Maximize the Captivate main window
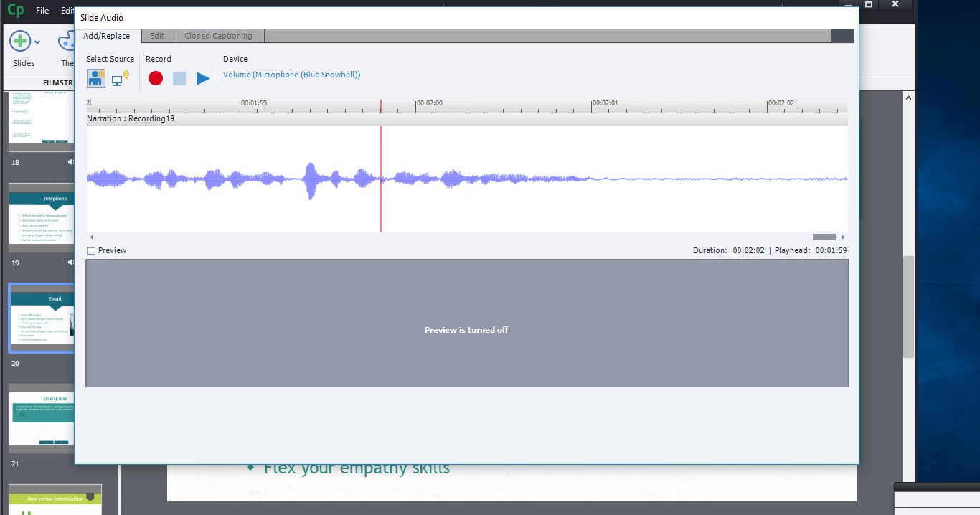The width and height of the screenshot is (980, 515). 869,4
